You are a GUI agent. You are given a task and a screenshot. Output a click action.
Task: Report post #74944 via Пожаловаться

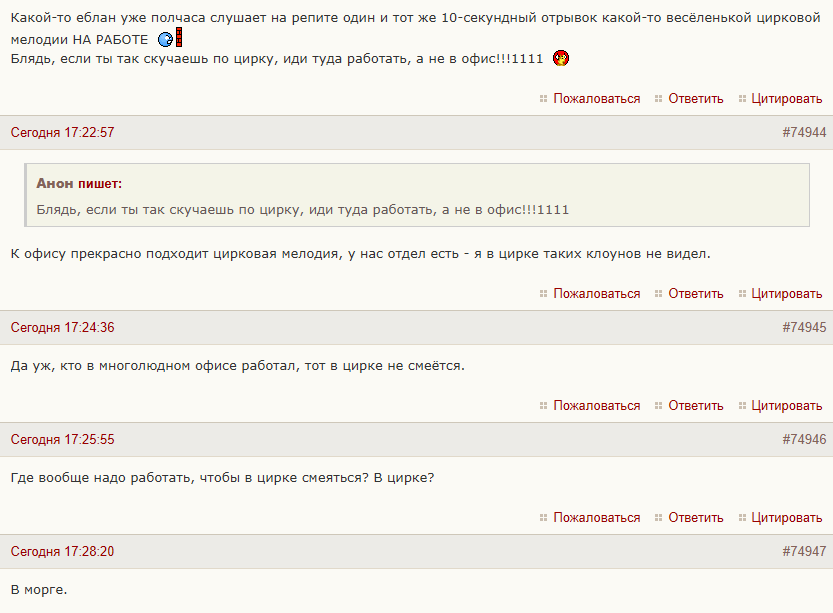coord(596,294)
